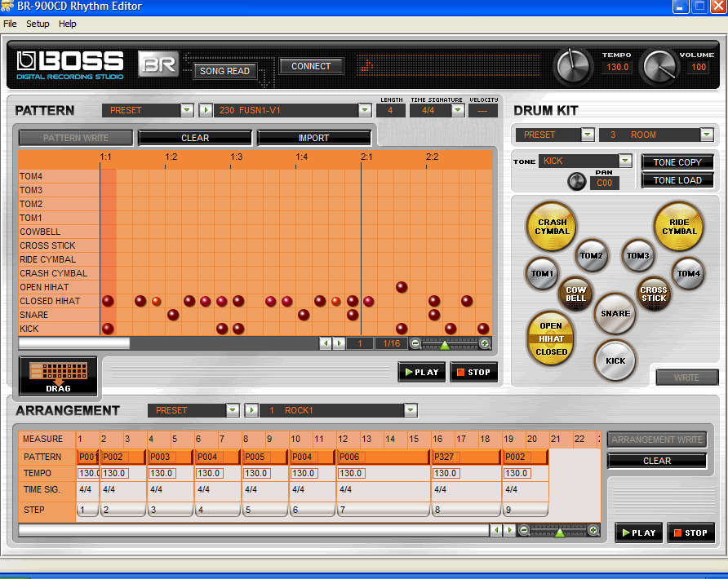Open the 3 ROOM kit dropdown
728x579 pixels.
point(707,135)
